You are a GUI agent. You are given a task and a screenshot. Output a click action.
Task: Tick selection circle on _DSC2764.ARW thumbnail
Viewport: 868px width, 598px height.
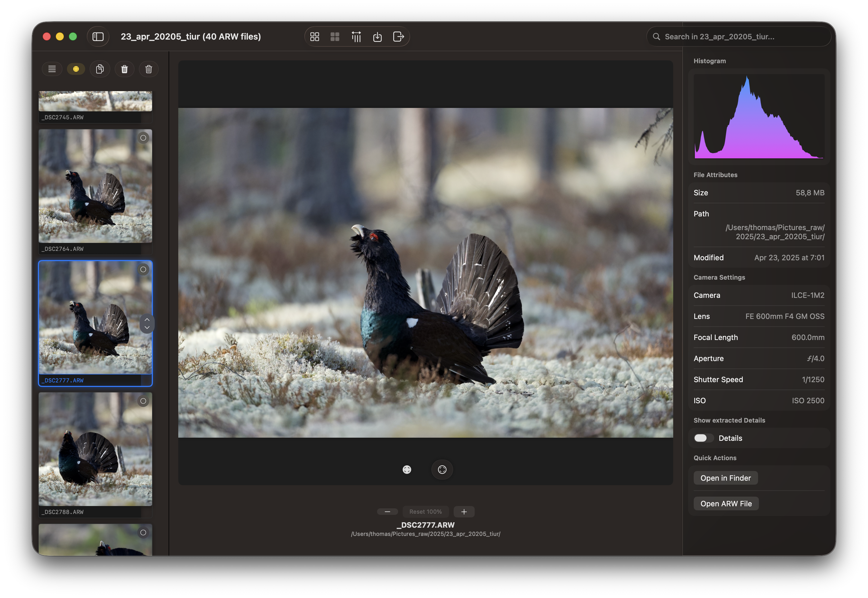143,138
